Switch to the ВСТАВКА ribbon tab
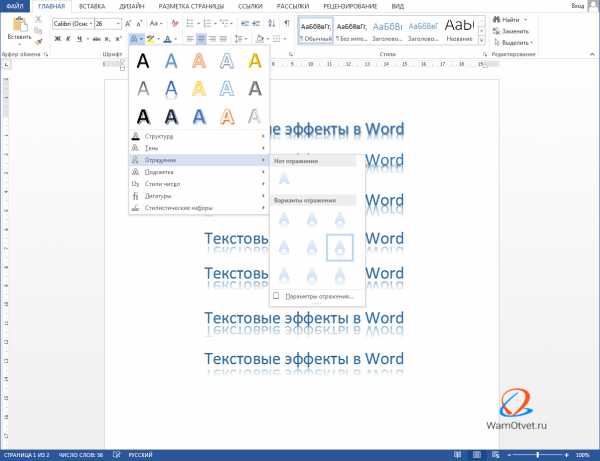The height and width of the screenshot is (461, 600). [x=92, y=6]
